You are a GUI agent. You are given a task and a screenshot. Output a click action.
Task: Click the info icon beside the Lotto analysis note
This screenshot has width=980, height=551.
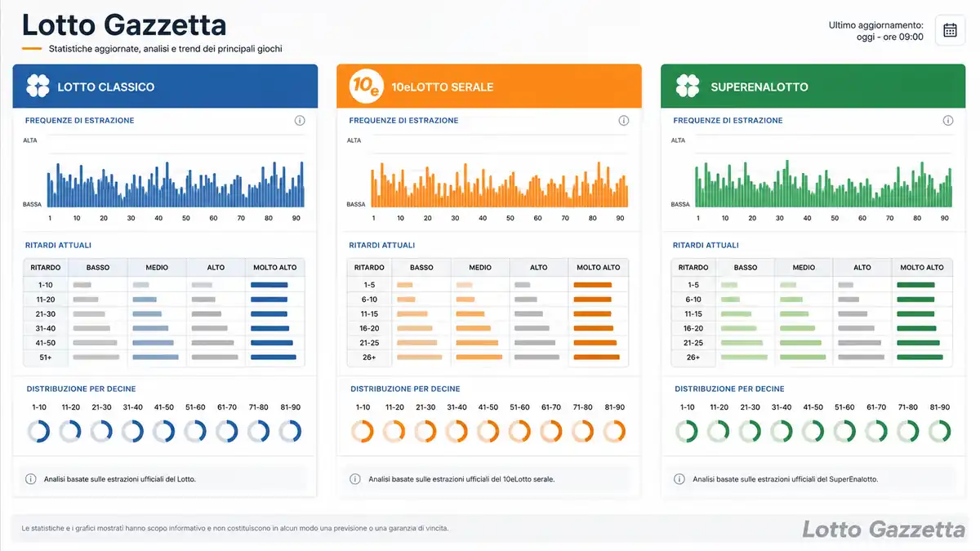(x=31, y=479)
